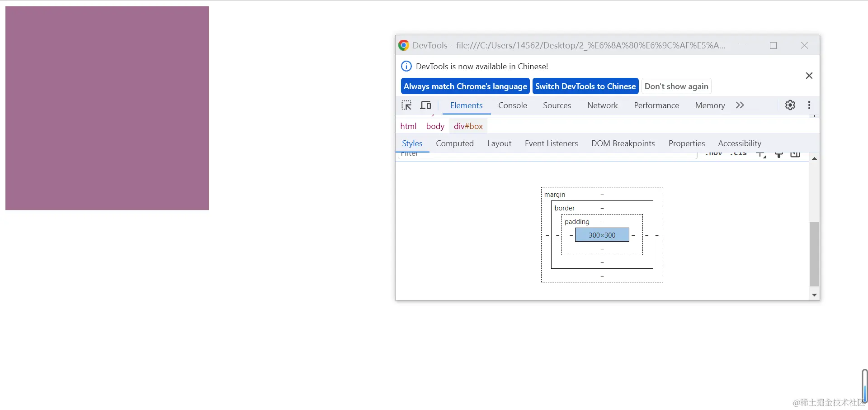
Task: Click the Styles filter input field
Action: (x=547, y=155)
